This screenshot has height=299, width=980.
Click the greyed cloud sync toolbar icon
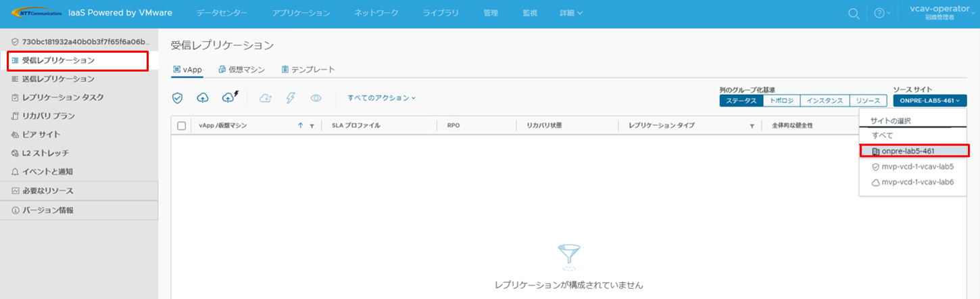tap(266, 98)
